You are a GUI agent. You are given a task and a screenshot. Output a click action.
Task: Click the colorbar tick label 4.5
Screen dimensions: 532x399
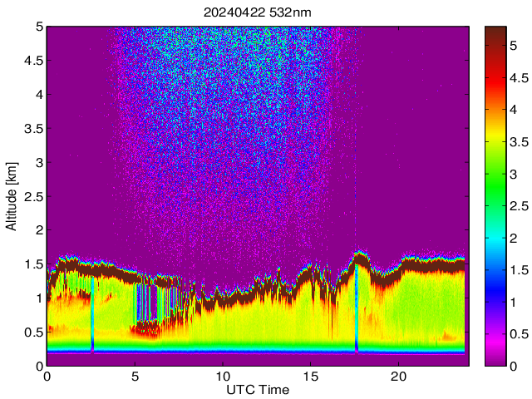[x=520, y=78]
